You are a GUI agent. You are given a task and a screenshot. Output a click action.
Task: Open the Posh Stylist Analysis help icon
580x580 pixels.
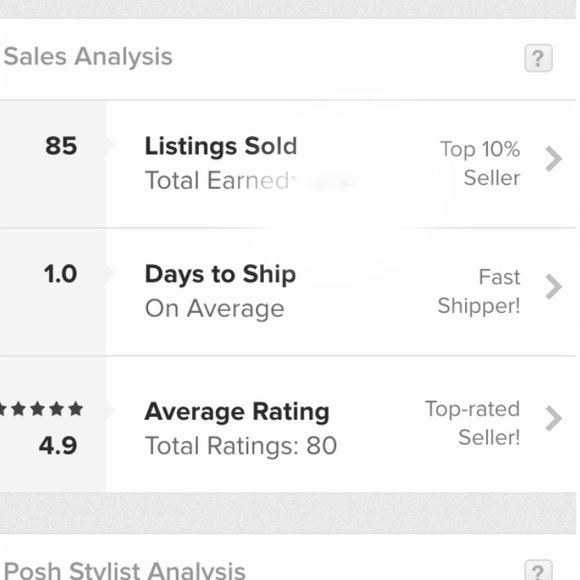[x=538, y=570]
